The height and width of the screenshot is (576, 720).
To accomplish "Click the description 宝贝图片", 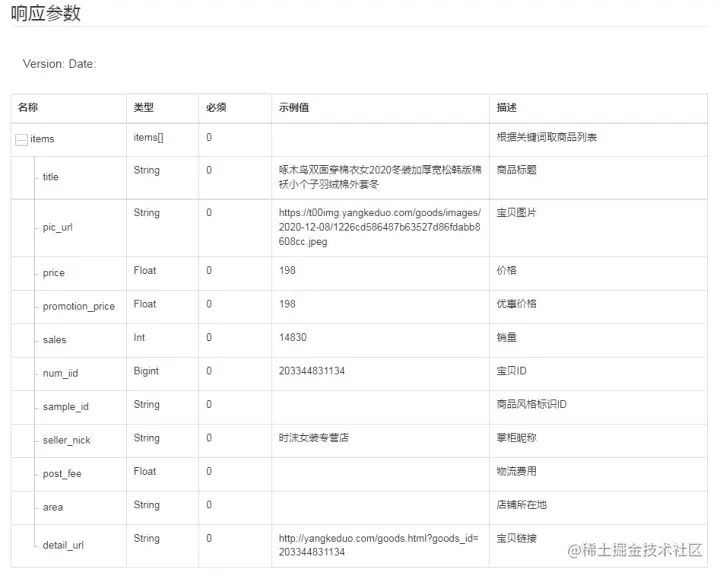I will tap(516, 213).
